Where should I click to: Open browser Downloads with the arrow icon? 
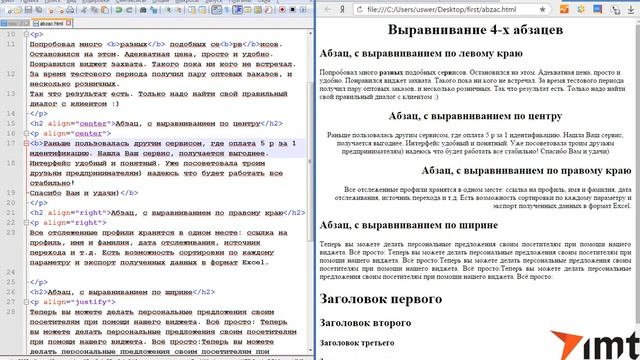(631, 10)
